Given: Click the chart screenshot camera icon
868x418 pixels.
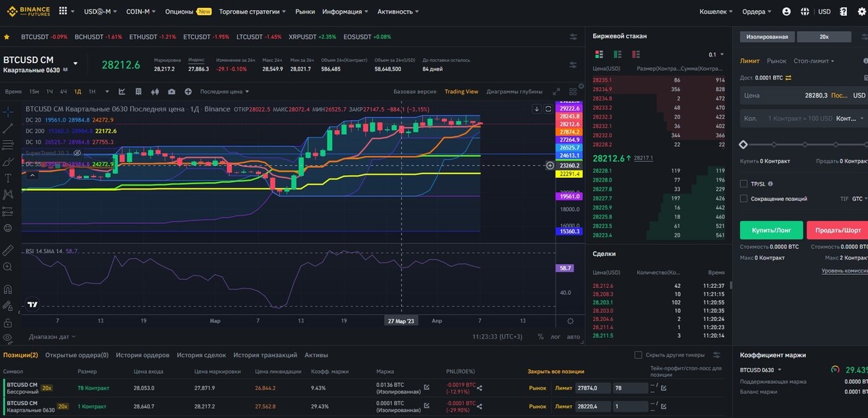Looking at the screenshot, I should (171, 92).
